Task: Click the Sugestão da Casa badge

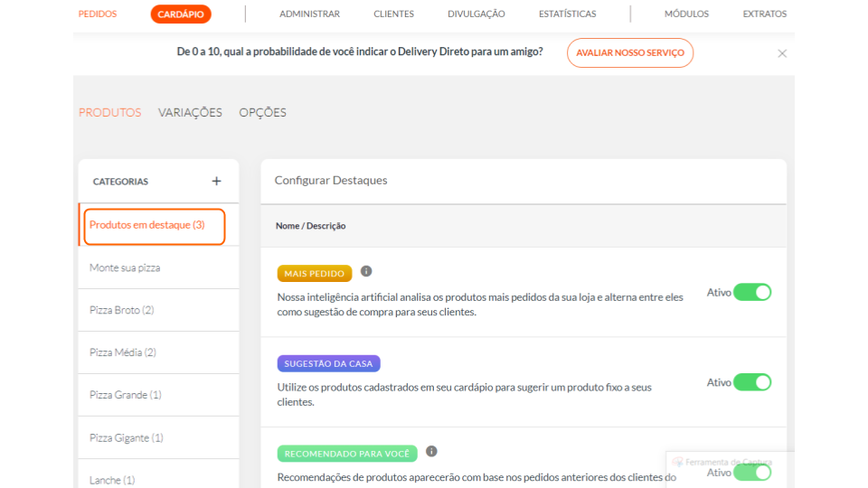Action: [329, 363]
